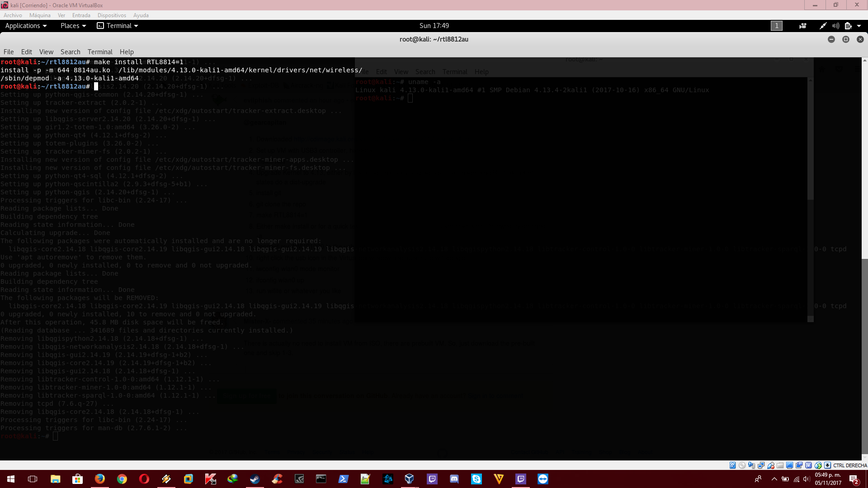Click the hard disk activity indicator icon
The width and height of the screenshot is (868, 488).
click(732, 465)
